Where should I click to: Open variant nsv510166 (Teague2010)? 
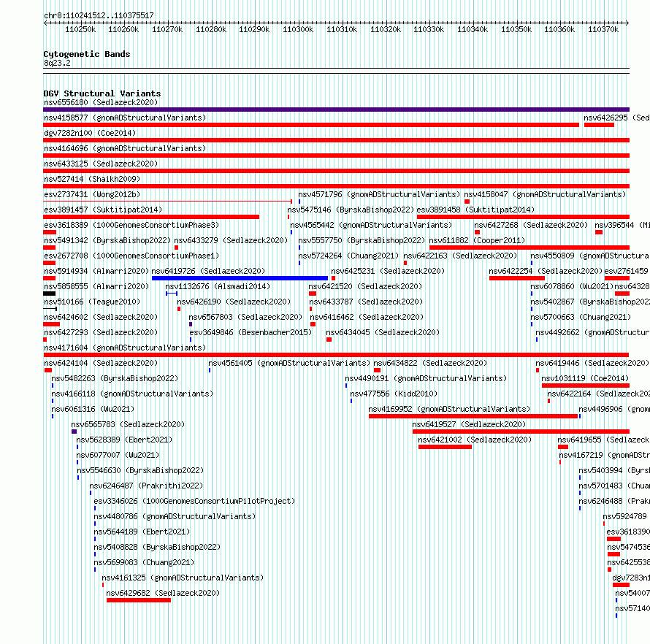[x=92, y=302]
